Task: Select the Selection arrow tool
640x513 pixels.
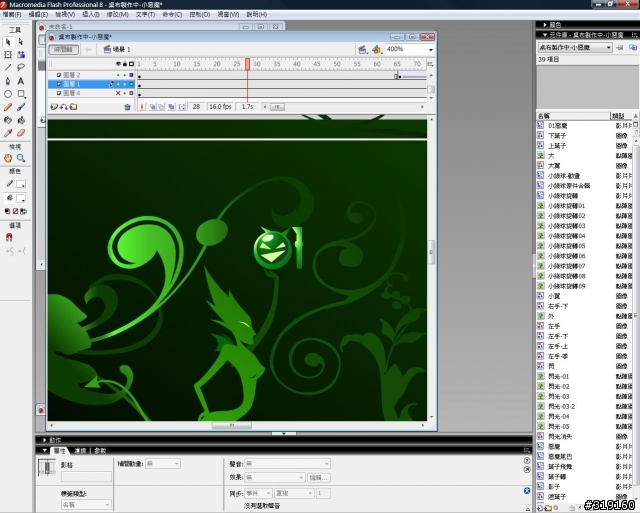Action: [x=8, y=42]
